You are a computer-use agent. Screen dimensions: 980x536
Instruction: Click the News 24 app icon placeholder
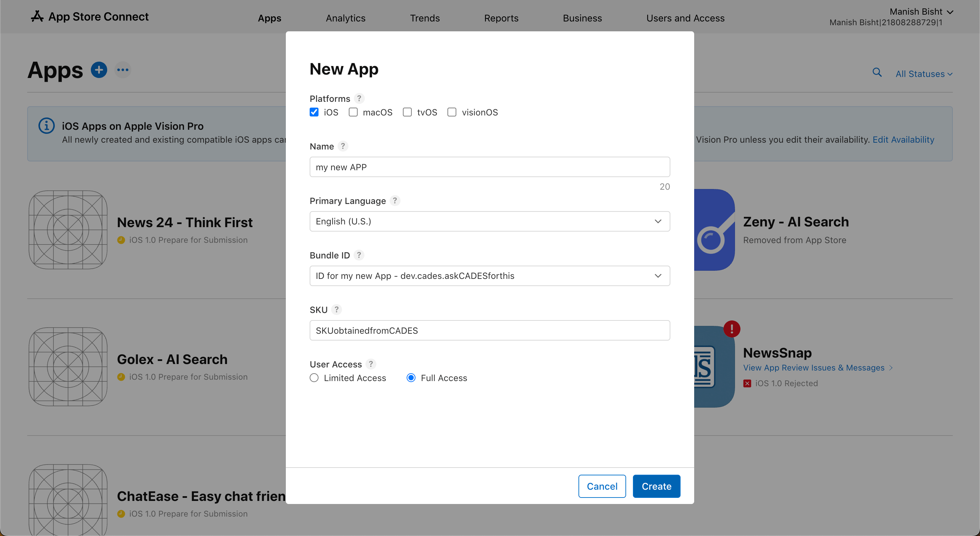point(68,230)
